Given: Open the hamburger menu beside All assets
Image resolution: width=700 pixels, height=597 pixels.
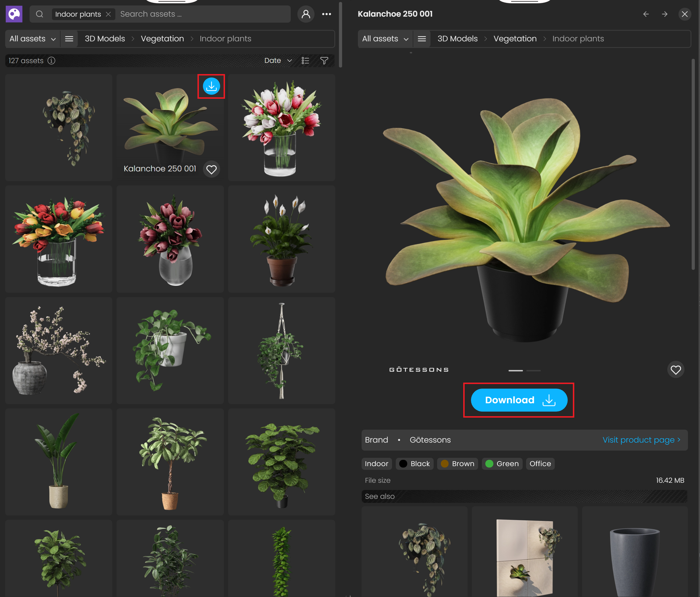Looking at the screenshot, I should (x=69, y=38).
